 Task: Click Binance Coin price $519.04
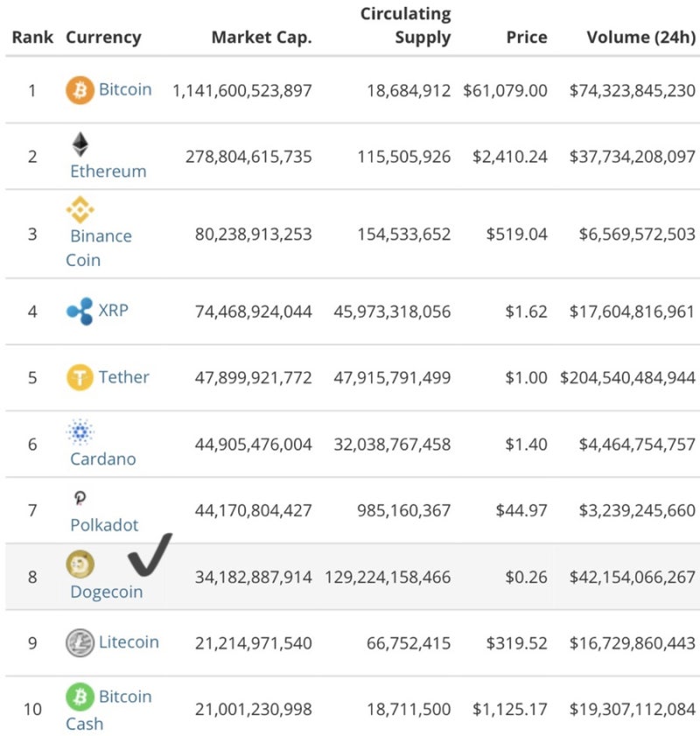517,235
